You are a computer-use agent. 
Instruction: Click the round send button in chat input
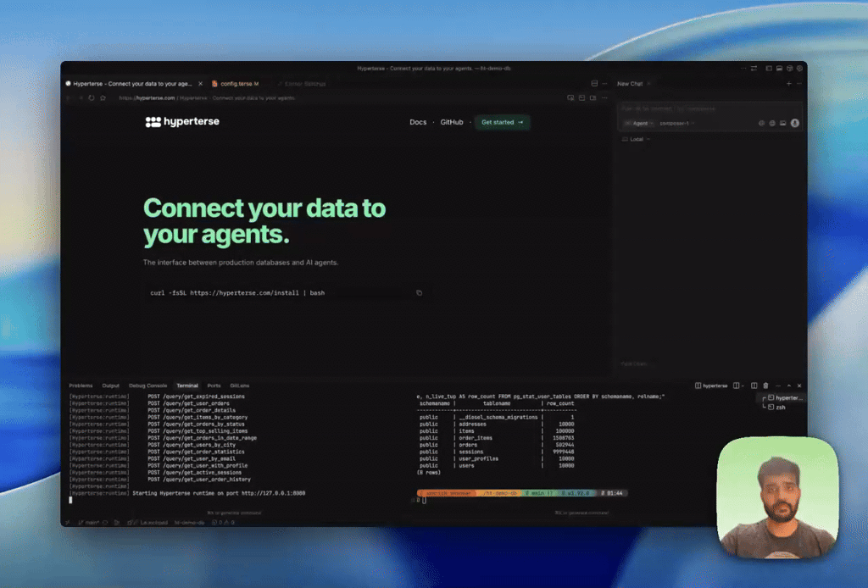(x=795, y=124)
